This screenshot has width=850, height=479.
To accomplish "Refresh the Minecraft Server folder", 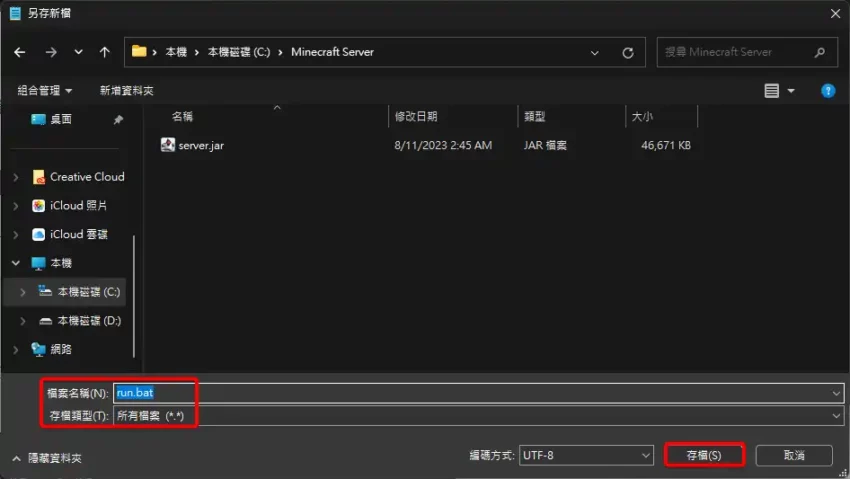I will (628, 53).
